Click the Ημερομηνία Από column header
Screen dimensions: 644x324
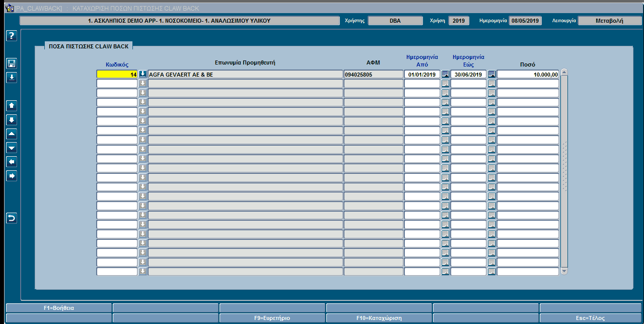click(x=422, y=61)
